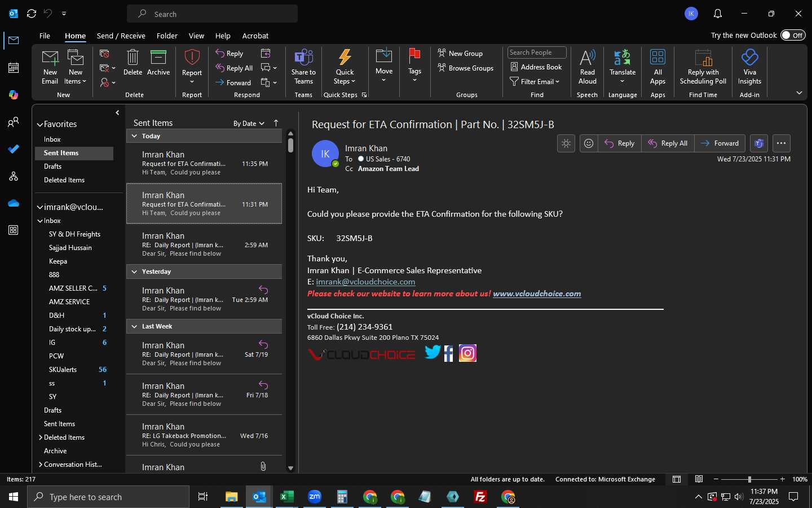Open Calendar in left navigation bar

point(14,68)
